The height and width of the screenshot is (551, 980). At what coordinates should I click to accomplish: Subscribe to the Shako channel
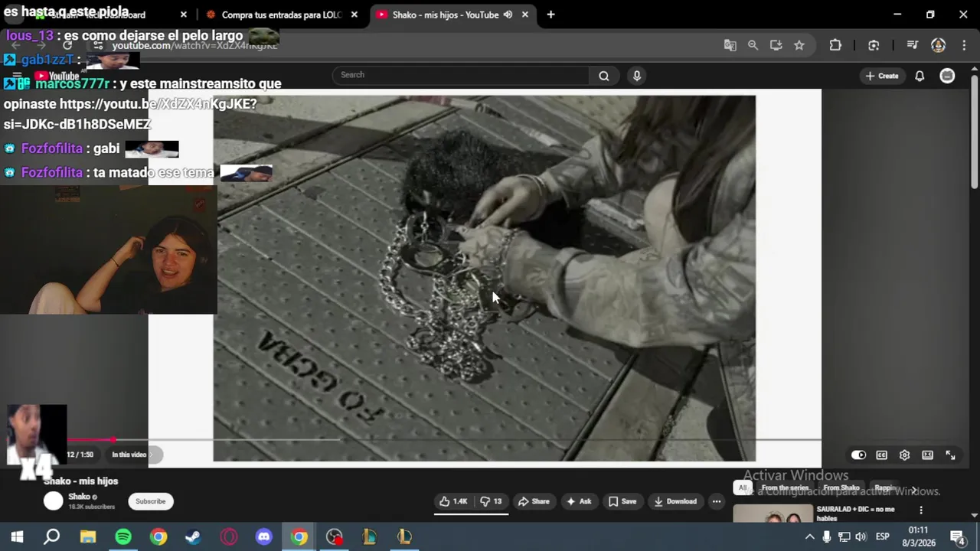150,501
